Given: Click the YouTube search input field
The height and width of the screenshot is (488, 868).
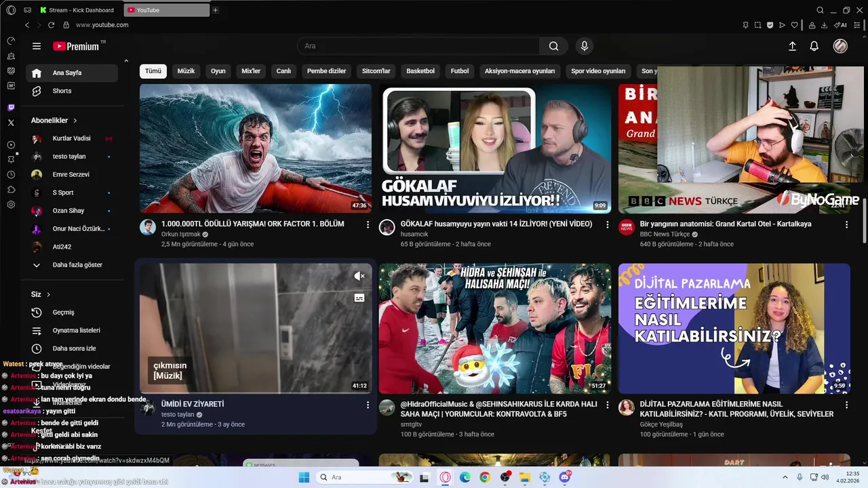Looking at the screenshot, I should click(x=418, y=46).
